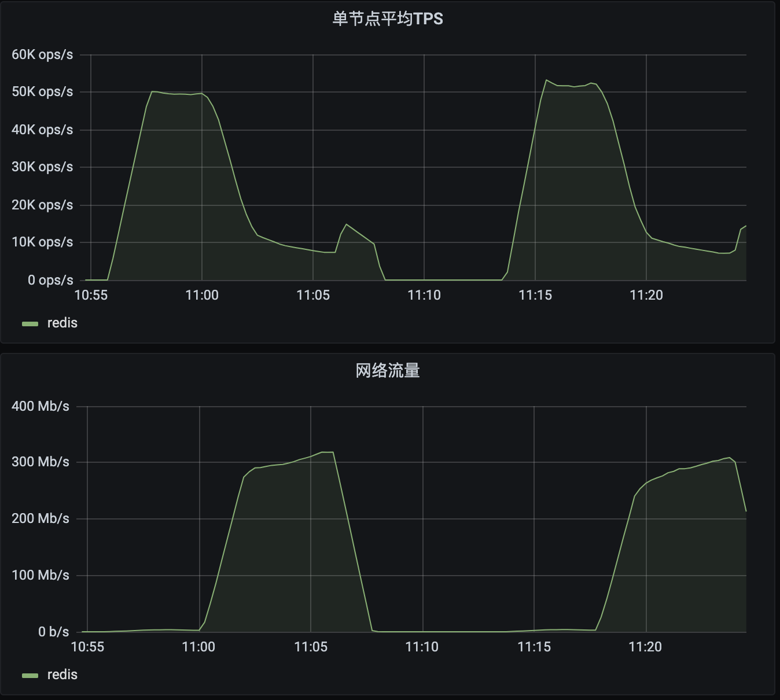The image size is (780, 700).
Task: Click the 400 Mb/s axis label
Action: [x=41, y=406]
